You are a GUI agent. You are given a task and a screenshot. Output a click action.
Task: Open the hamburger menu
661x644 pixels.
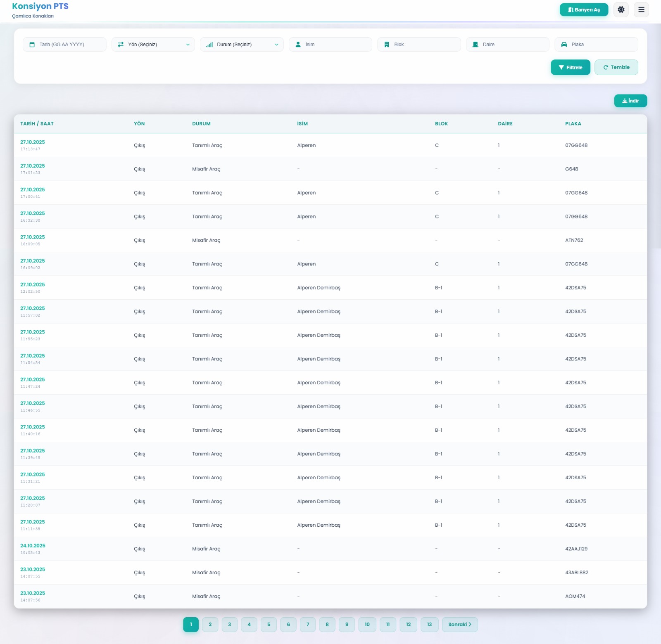click(641, 9)
